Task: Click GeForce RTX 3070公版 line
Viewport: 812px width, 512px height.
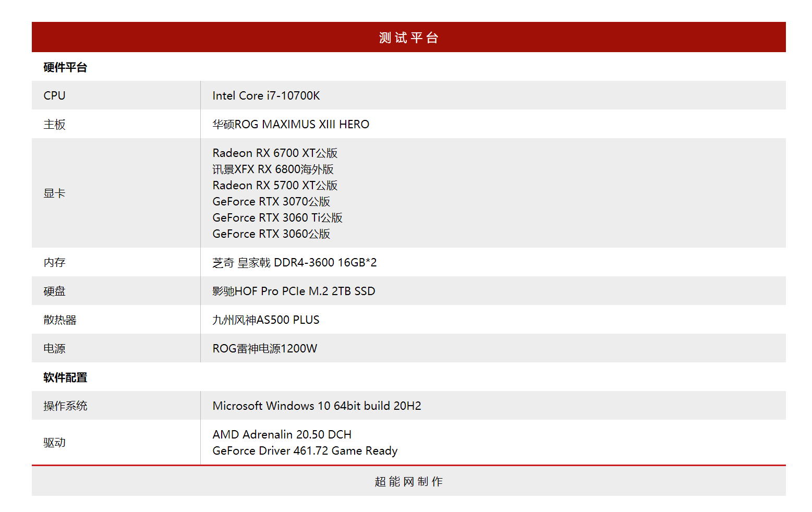Action: [271, 201]
